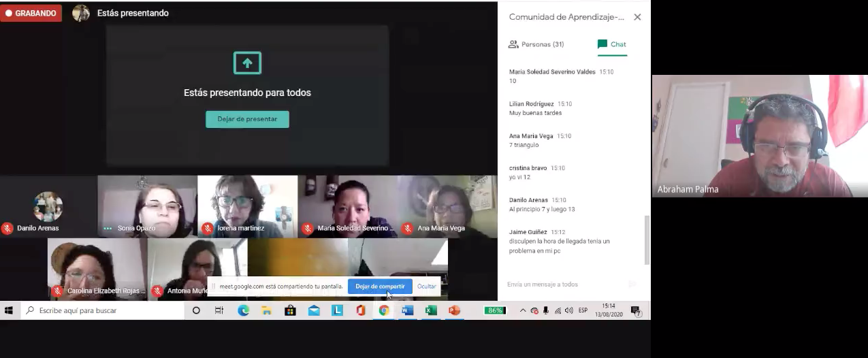Open Excel from the taskbar

coord(430,310)
